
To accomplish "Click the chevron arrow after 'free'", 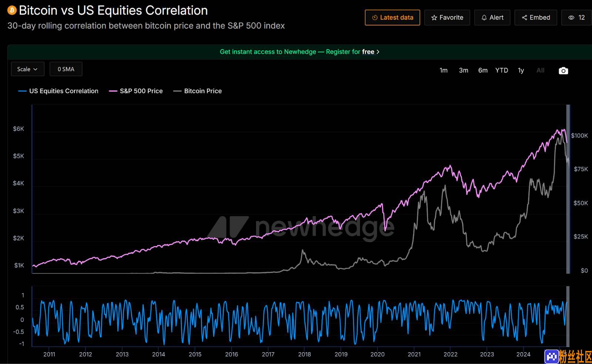I will [x=378, y=52].
